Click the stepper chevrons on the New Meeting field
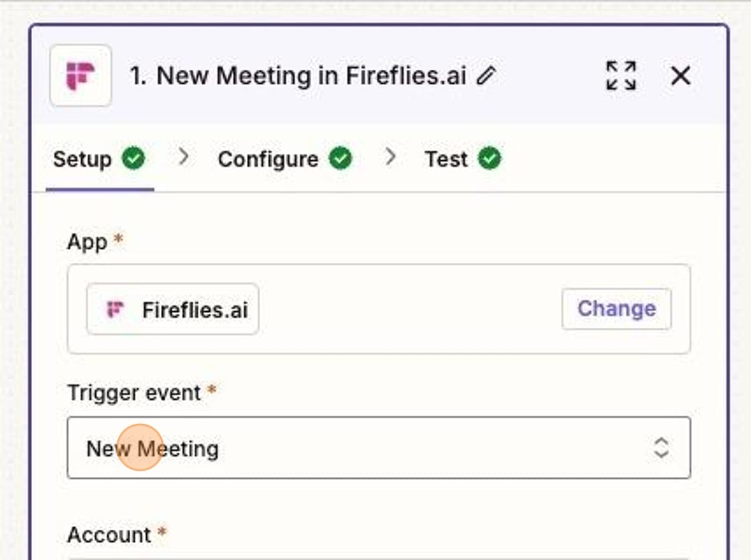751x560 pixels. pos(660,448)
